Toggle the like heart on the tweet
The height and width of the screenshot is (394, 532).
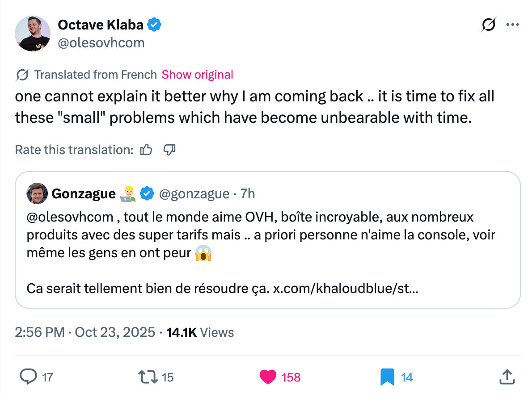268,377
